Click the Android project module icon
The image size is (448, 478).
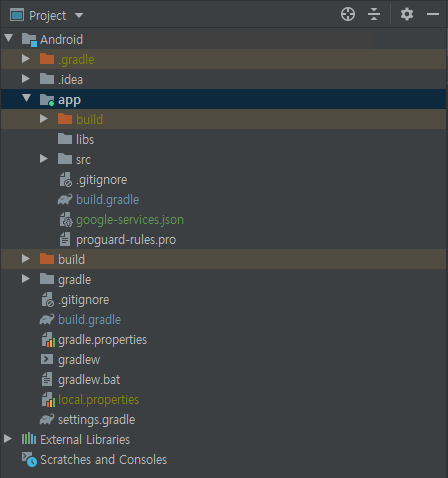click(29, 40)
